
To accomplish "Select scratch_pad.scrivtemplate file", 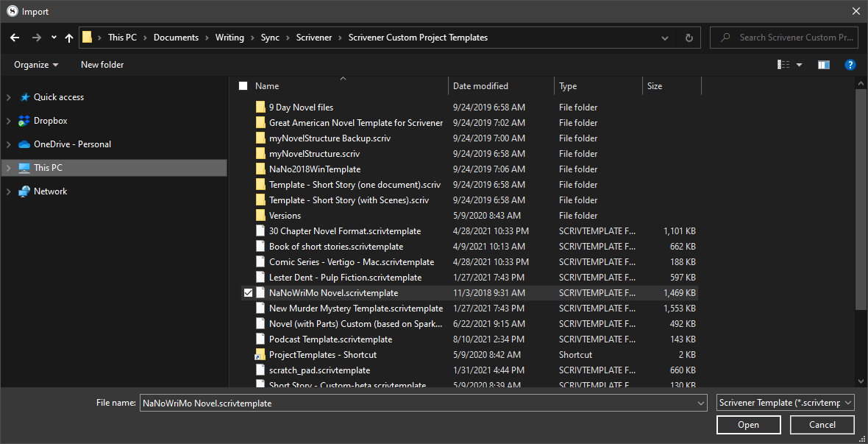I will click(x=319, y=370).
